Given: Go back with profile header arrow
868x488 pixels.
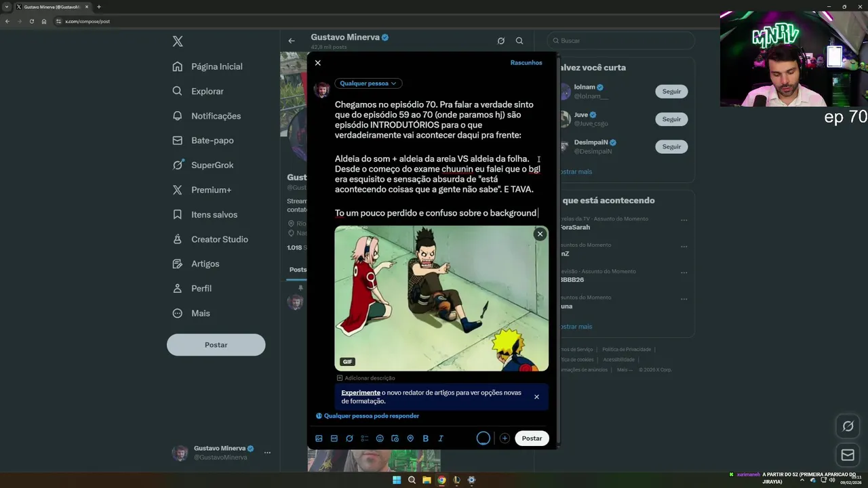Looking at the screenshot, I should [x=292, y=41].
